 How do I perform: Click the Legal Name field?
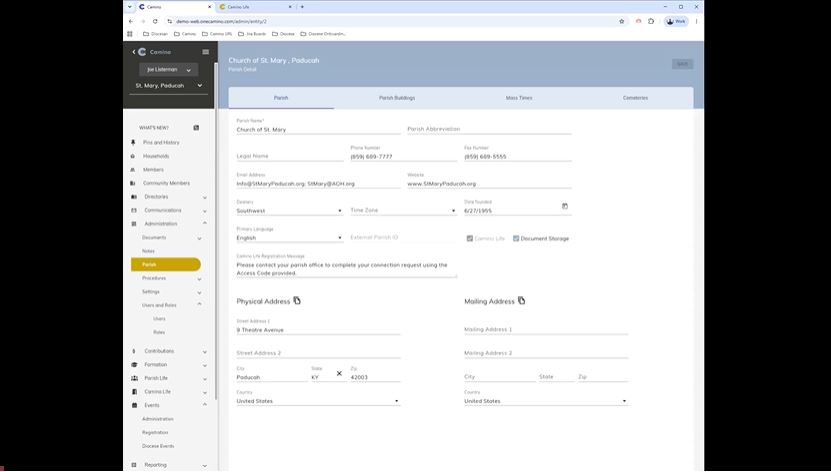[289, 156]
